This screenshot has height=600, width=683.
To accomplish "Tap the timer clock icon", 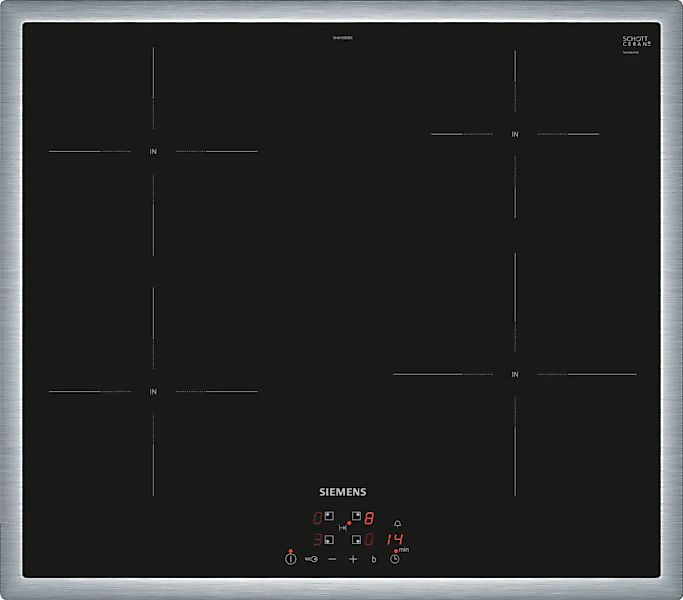I will tap(395, 559).
